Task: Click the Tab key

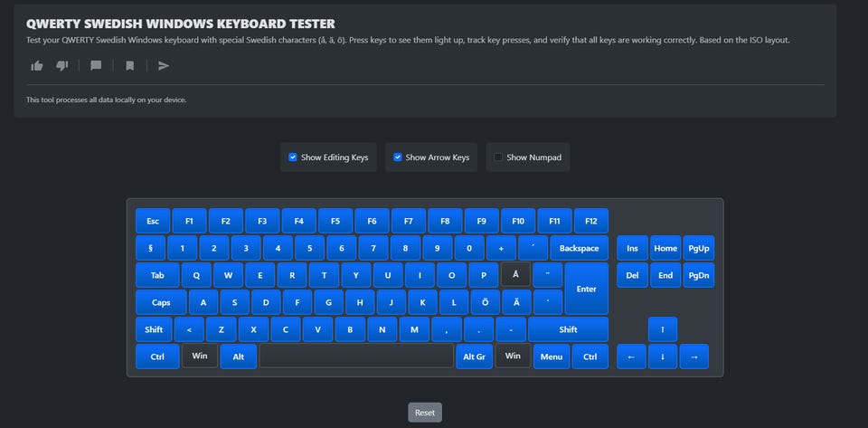Action: pyautogui.click(x=157, y=275)
